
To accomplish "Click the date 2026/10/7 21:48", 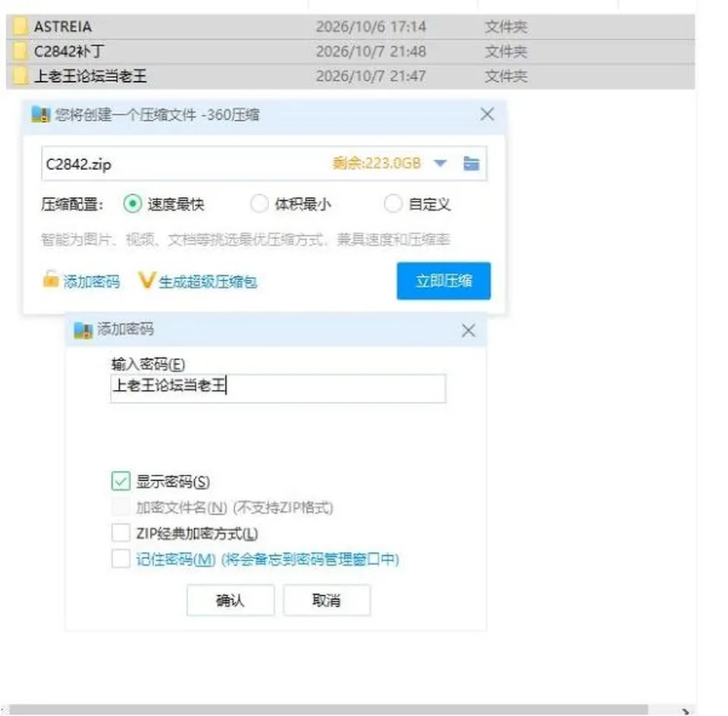I will pyautogui.click(x=371, y=51).
